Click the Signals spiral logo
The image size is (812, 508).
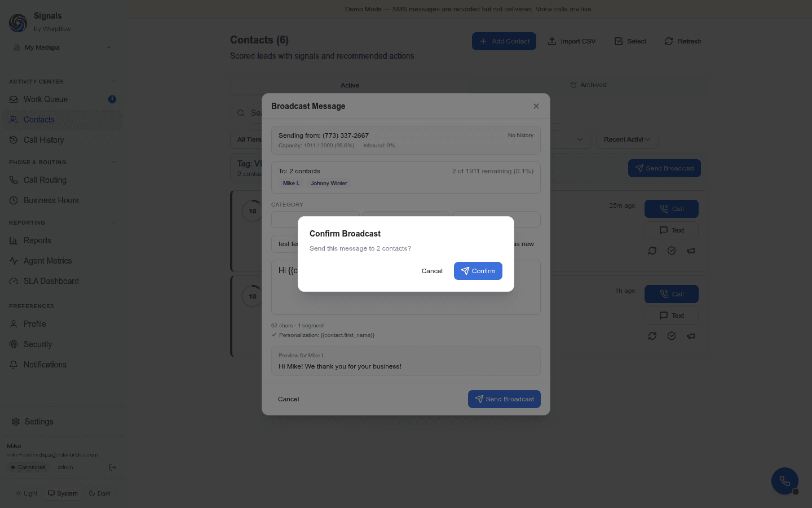(17, 23)
